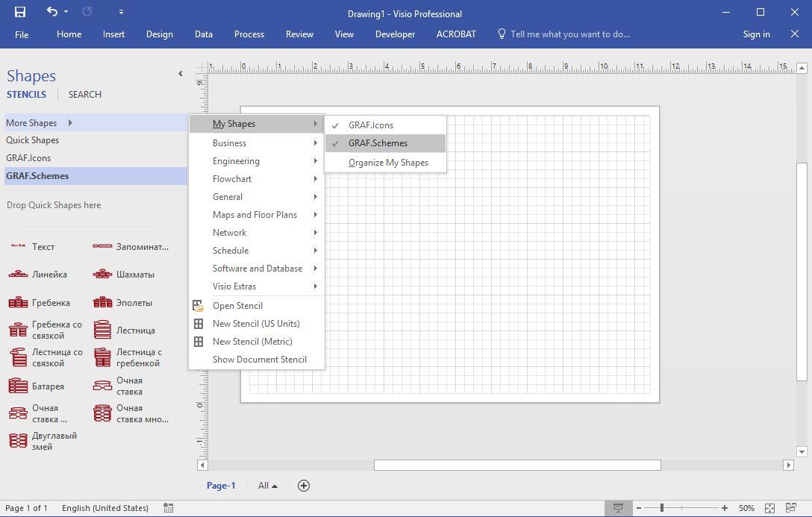The image size is (812, 517).
Task: Click the Save icon in title bar
Action: click(20, 12)
